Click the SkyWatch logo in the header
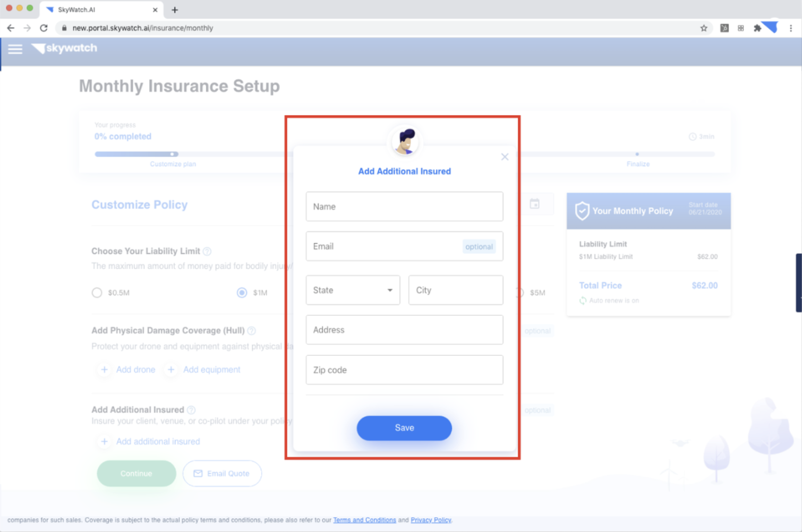The image size is (802, 532). [x=64, y=48]
